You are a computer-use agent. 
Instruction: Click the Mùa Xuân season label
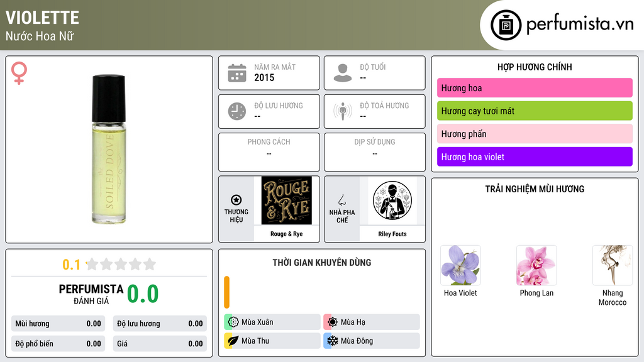(257, 322)
